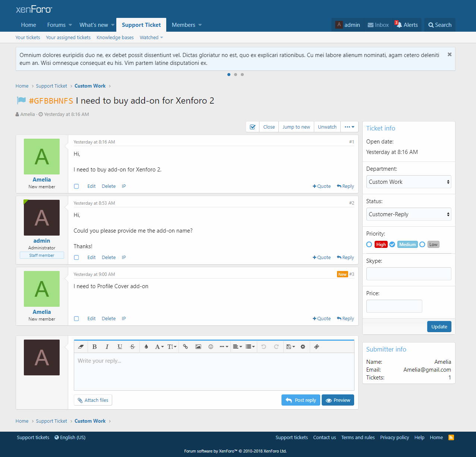Screen dimensions: 476x457
Task: Open the Department dropdown showing Custom Work
Action: [409, 182]
